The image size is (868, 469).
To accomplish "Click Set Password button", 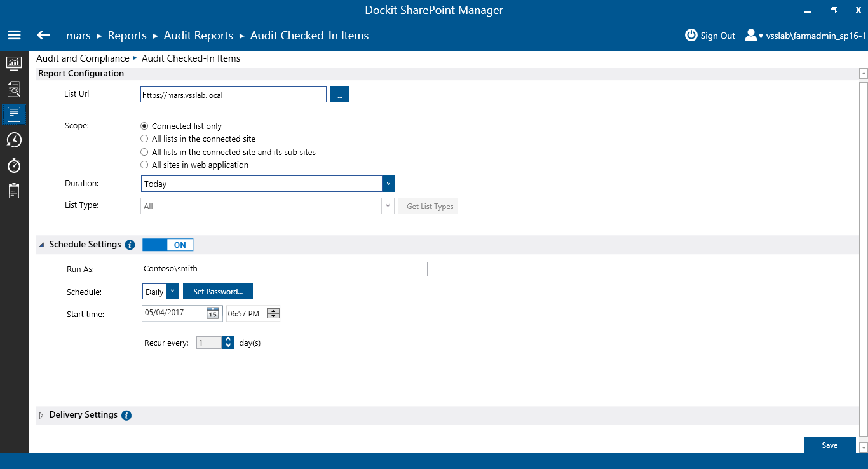I will coord(218,292).
